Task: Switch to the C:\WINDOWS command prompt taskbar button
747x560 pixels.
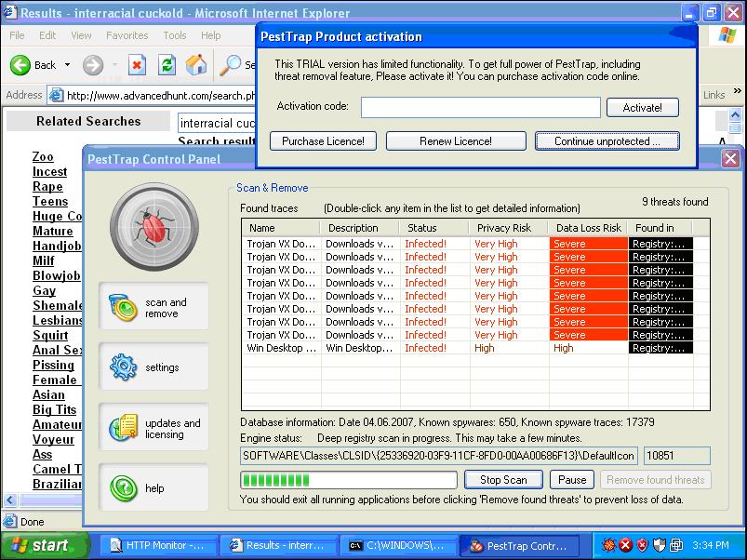Action: pos(397,546)
